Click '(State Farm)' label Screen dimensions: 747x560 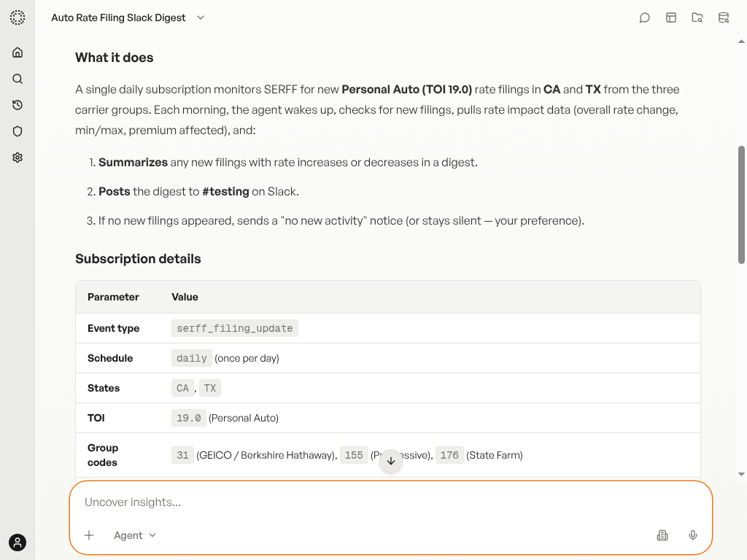(495, 455)
